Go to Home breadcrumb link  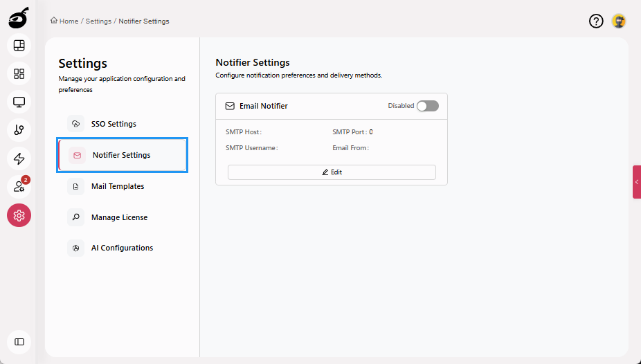[69, 21]
